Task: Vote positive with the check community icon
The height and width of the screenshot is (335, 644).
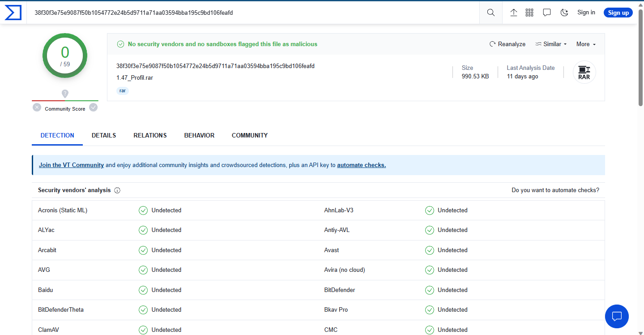Action: pos(93,107)
